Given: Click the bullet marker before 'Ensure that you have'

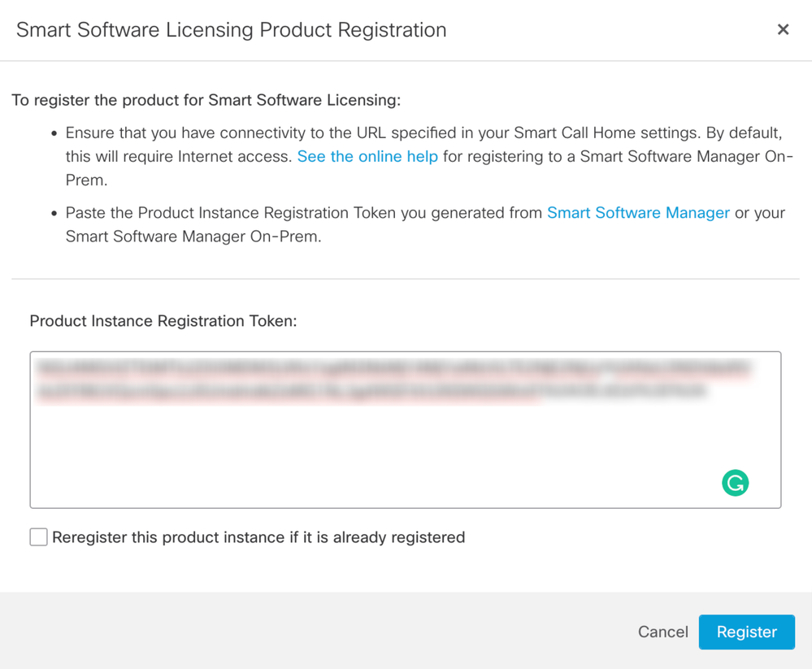Looking at the screenshot, I should tap(54, 133).
